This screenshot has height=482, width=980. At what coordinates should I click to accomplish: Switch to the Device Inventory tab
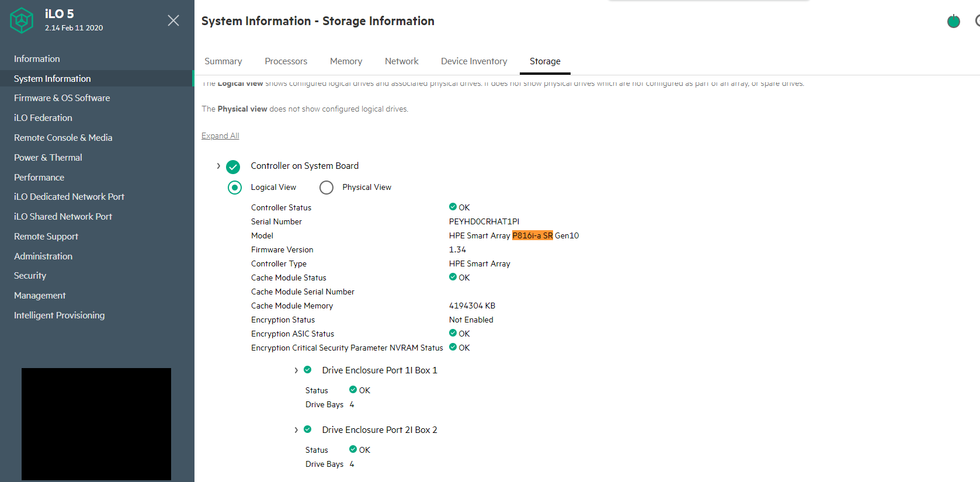coord(474,61)
